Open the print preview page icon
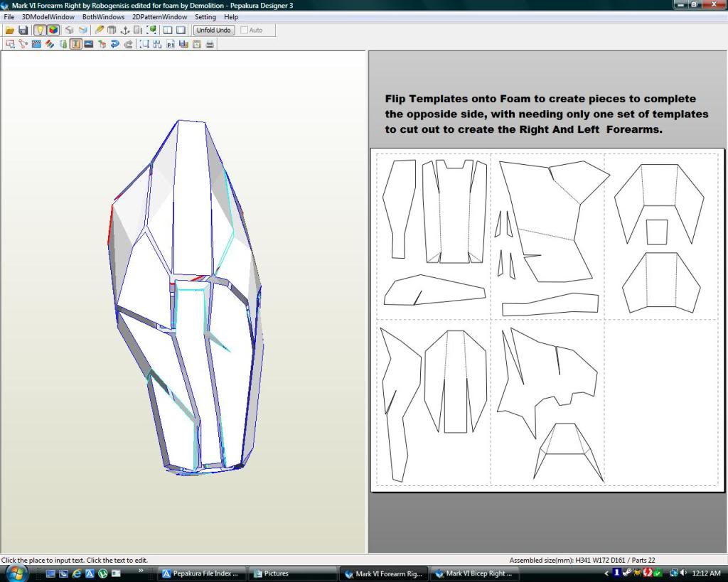This screenshot has width=728, height=582. [x=197, y=44]
